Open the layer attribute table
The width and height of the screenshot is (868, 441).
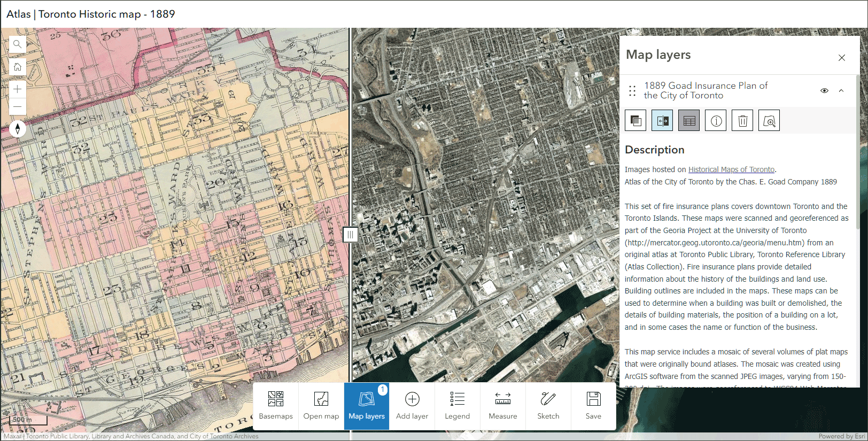[689, 121]
